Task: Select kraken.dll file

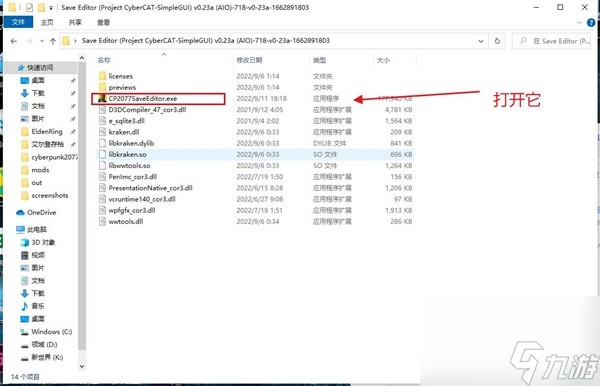Action: (124, 132)
